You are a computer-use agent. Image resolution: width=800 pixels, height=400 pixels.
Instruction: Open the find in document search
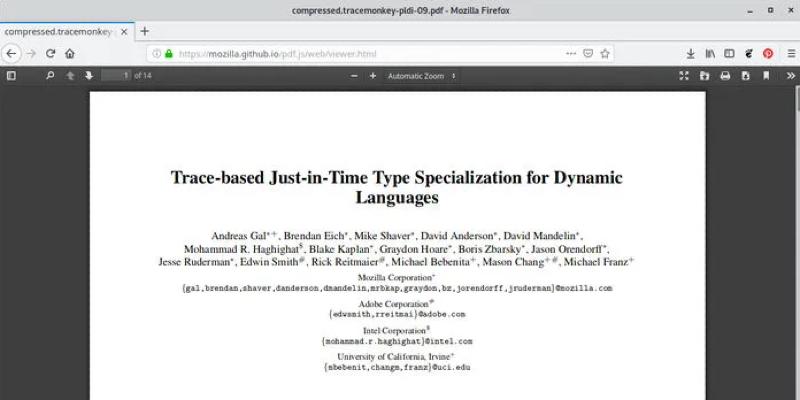tap(50, 75)
